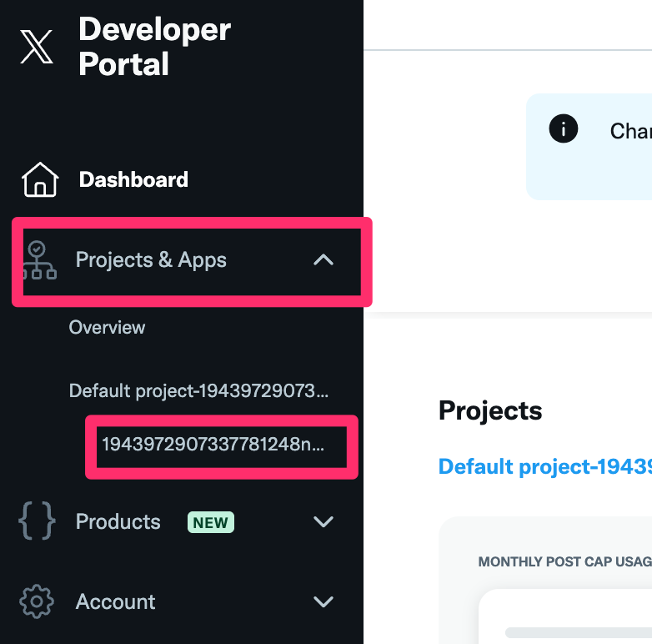Click the Projects & Apps hierarchy icon
Image resolution: width=652 pixels, height=644 pixels.
[x=38, y=260]
